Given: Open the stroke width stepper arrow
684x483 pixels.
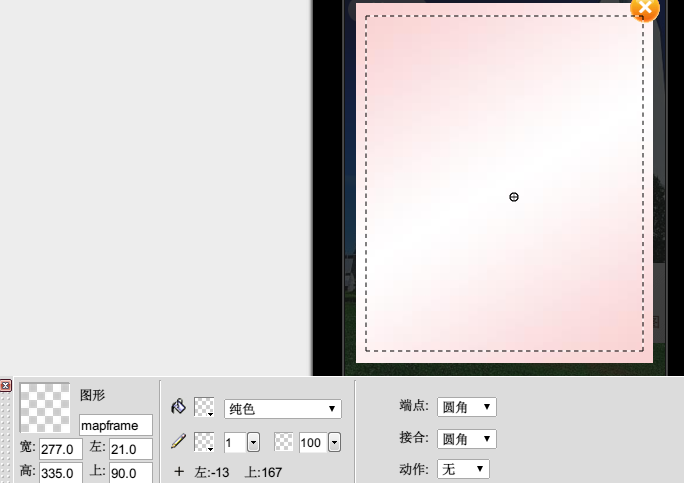Looking at the screenshot, I should click(x=253, y=442).
